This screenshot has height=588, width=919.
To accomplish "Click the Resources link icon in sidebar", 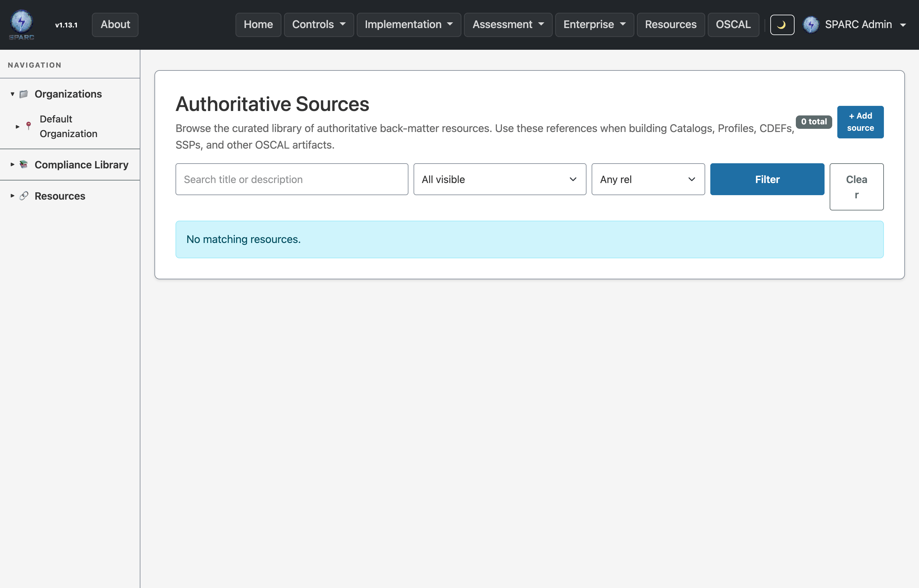I will pos(24,196).
